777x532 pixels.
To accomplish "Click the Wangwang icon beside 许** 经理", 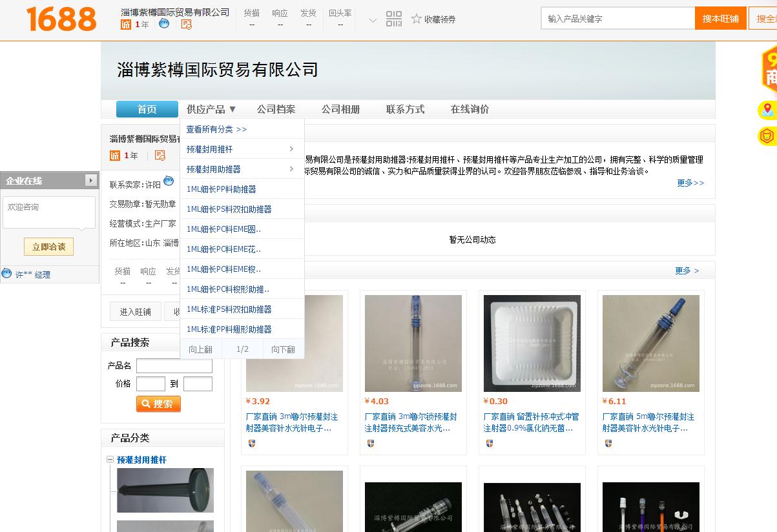I will pos(7,274).
